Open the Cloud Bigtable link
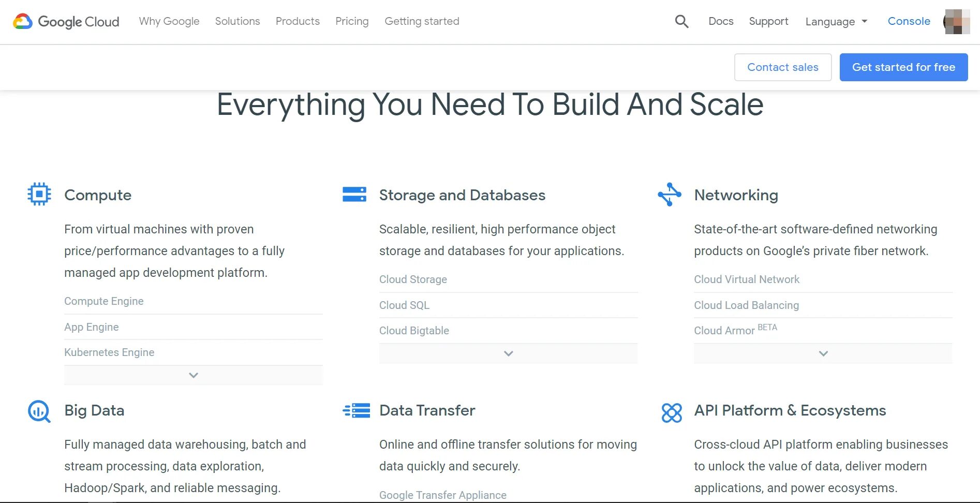 tap(414, 331)
